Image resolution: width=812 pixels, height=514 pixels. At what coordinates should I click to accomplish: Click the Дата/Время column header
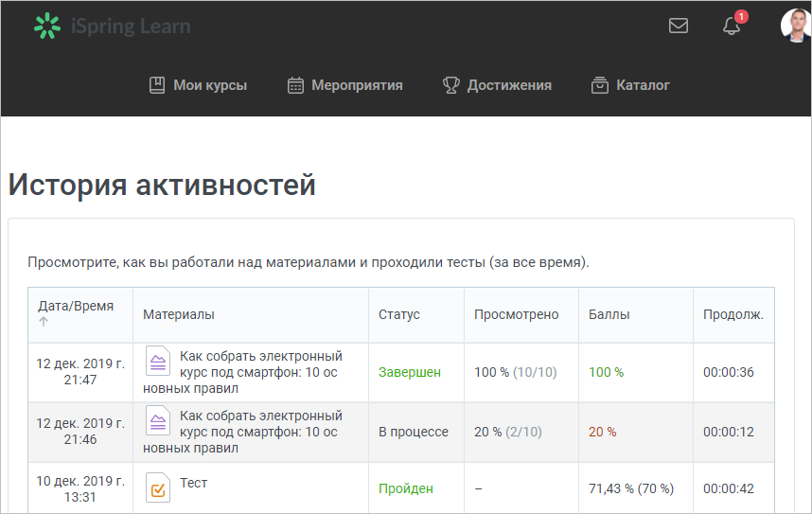[76, 306]
